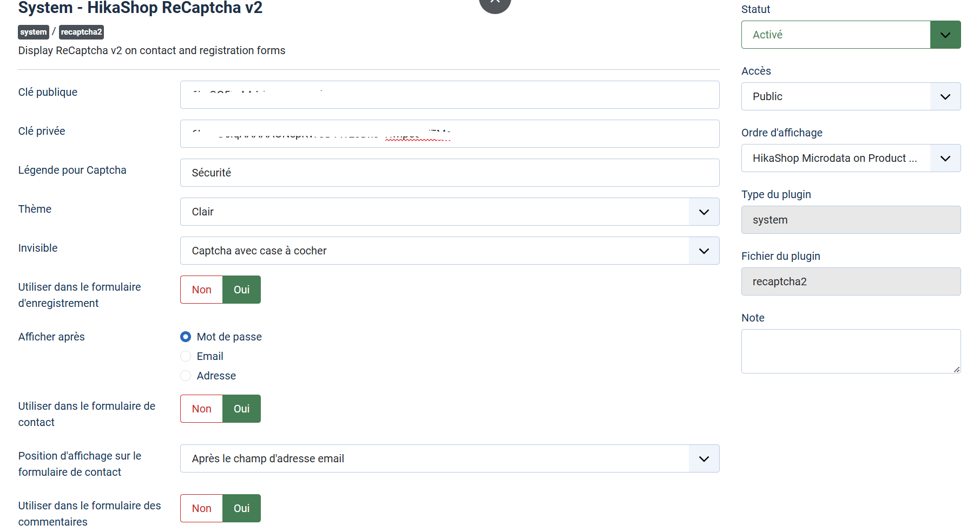
Task: Disable captcha on the contact form
Action: (201, 409)
